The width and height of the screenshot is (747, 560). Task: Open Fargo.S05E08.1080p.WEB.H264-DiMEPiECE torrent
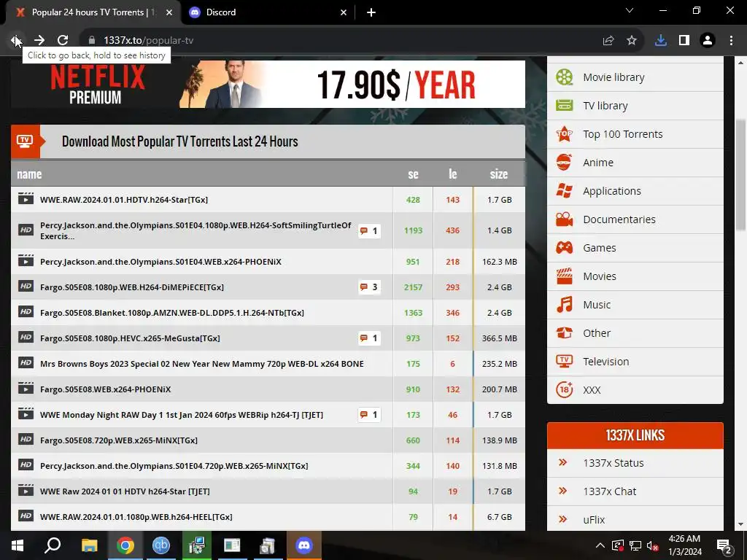pyautogui.click(x=132, y=287)
